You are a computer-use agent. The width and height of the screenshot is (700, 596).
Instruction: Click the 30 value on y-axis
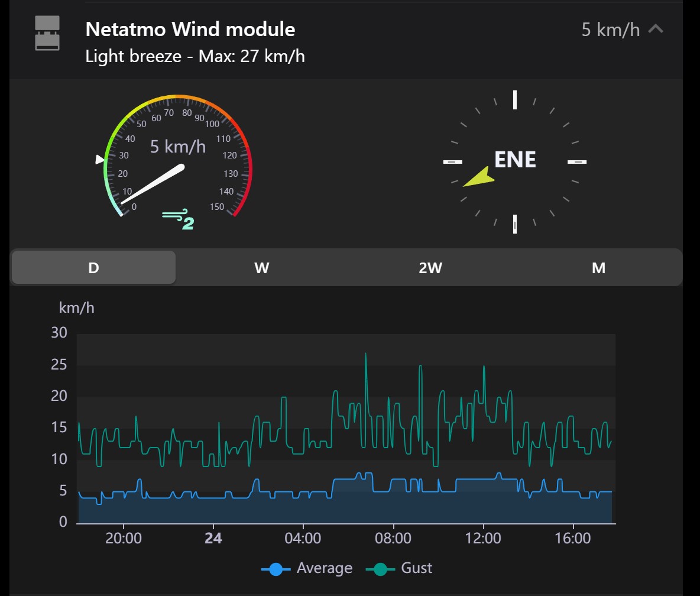pos(59,333)
